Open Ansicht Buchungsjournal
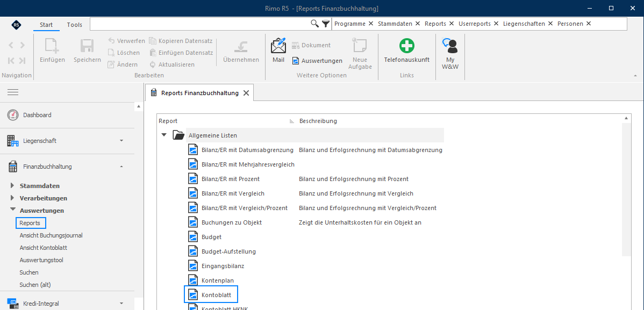Image resolution: width=644 pixels, height=310 pixels. (x=52, y=235)
